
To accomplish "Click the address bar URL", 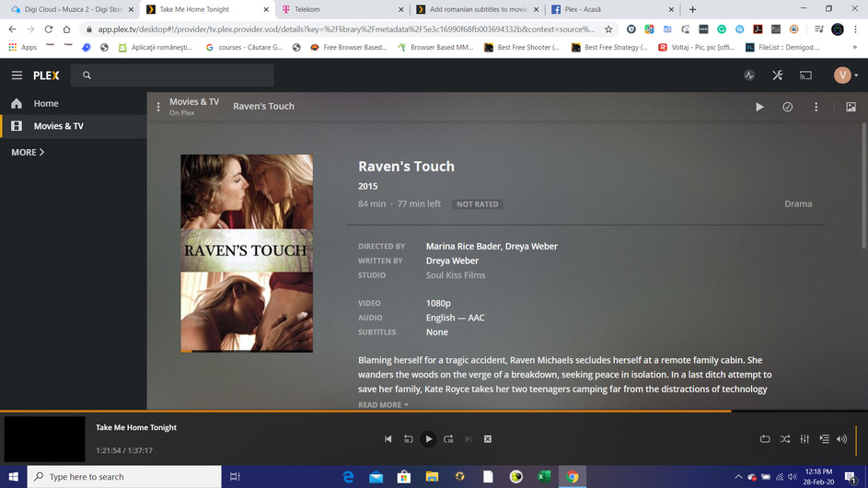I will point(346,29).
